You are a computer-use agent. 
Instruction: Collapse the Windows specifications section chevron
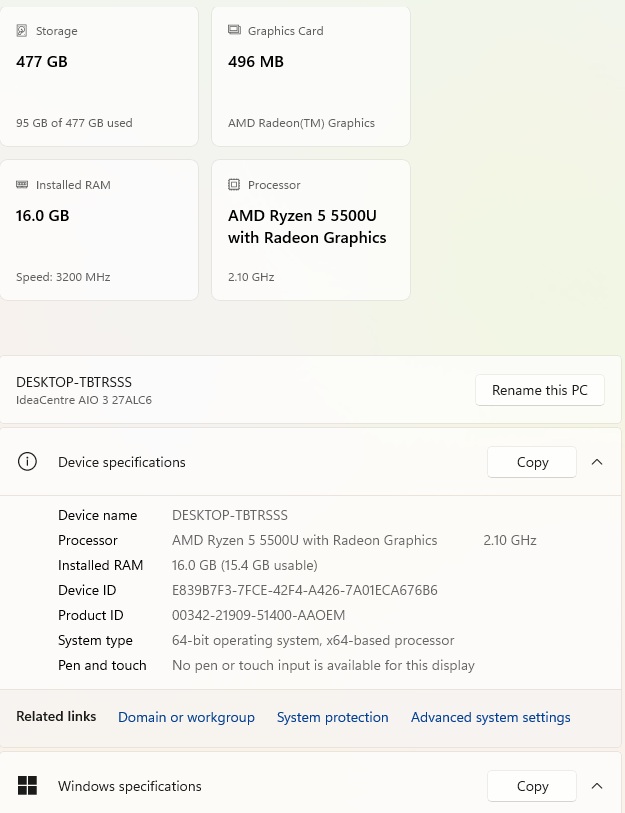coord(597,786)
